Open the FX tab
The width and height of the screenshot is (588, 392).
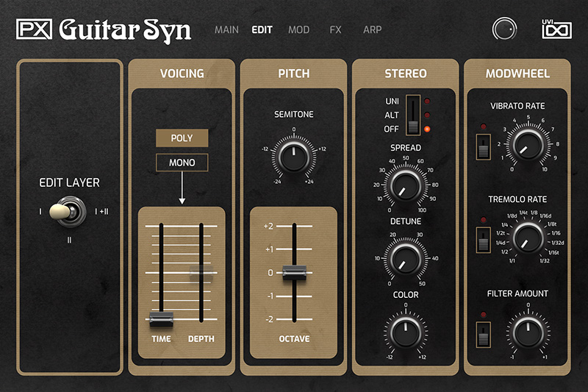coord(335,30)
